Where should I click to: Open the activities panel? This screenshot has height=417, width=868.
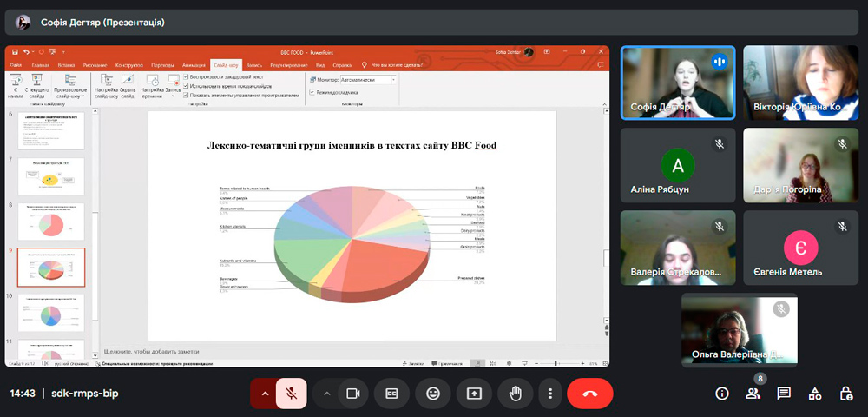coord(815,394)
